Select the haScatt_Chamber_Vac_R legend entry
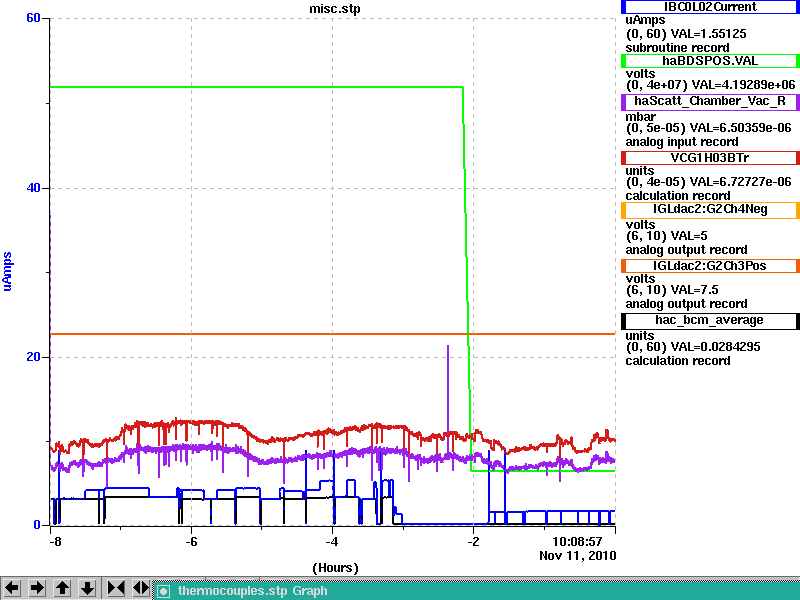Image resolution: width=800 pixels, height=600 pixels. pos(710,102)
